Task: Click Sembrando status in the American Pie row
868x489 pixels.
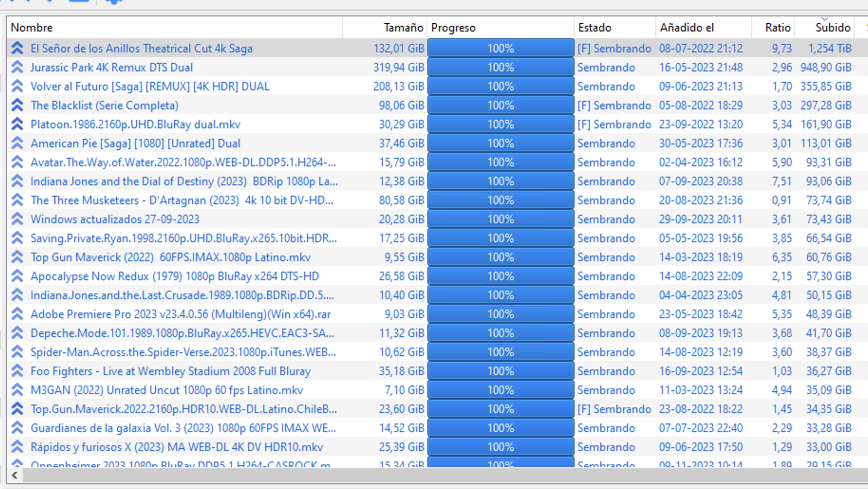Action: click(x=606, y=143)
